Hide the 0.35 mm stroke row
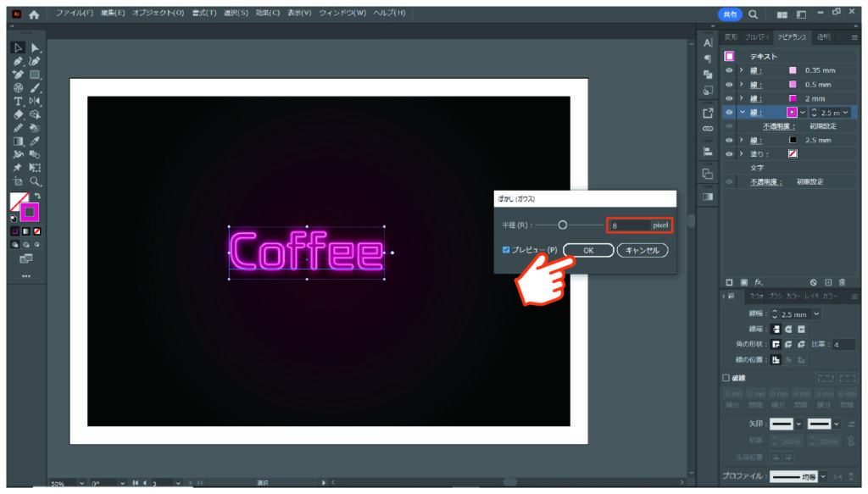The height and width of the screenshot is (494, 868). [x=729, y=70]
